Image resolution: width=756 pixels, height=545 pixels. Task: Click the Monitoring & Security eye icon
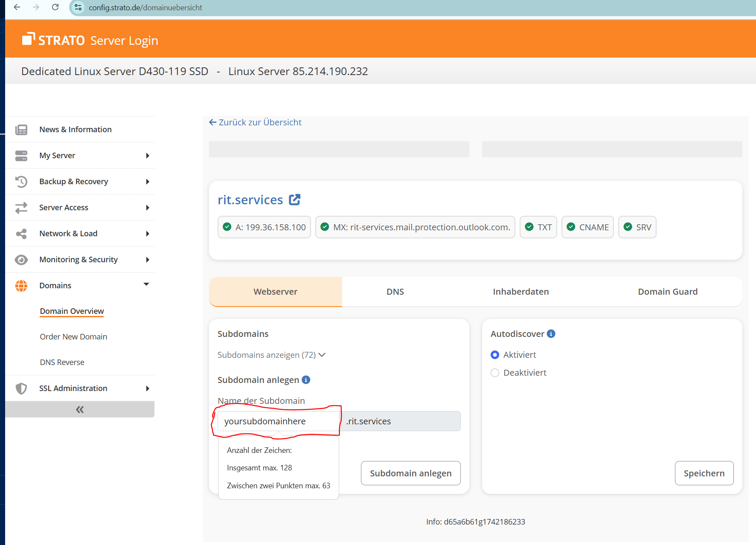pyautogui.click(x=21, y=260)
